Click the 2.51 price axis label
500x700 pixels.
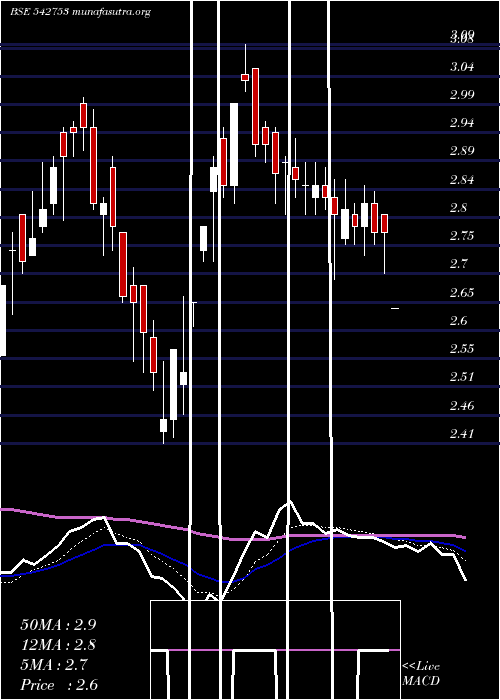tap(462, 377)
